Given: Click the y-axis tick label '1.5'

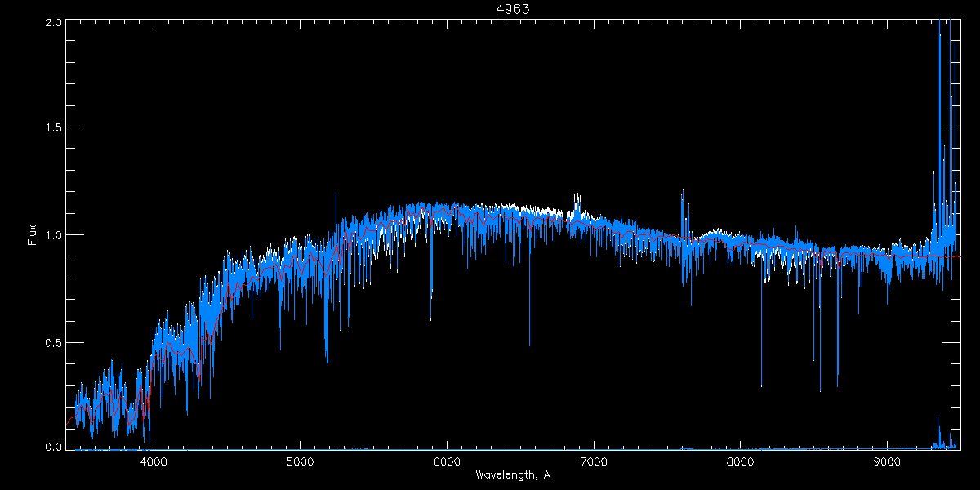Looking at the screenshot, I should [52, 128].
